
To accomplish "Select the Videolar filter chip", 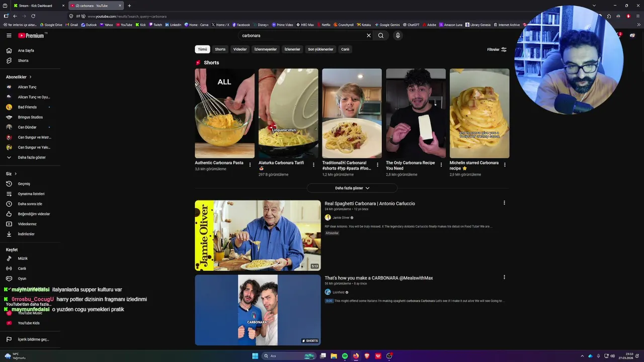I will 240,49.
